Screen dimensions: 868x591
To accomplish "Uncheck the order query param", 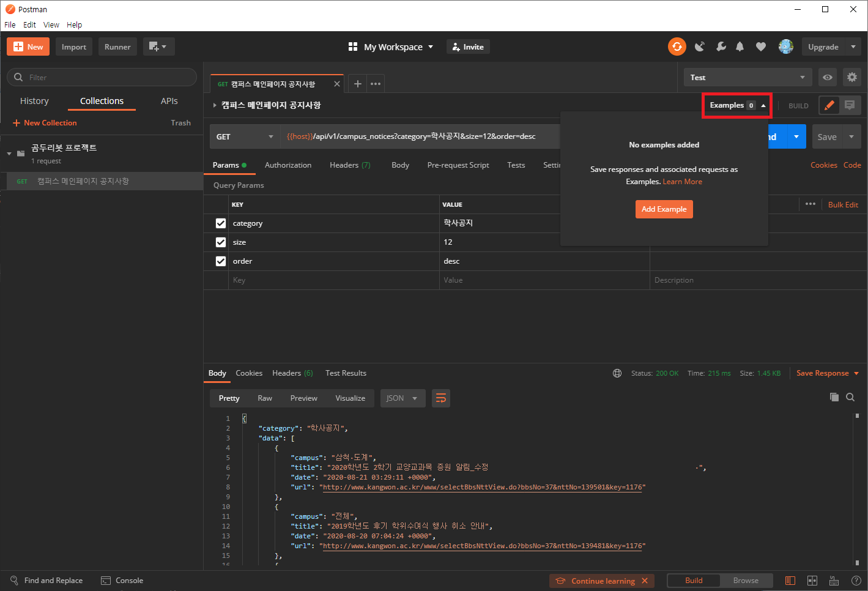I will tap(221, 261).
